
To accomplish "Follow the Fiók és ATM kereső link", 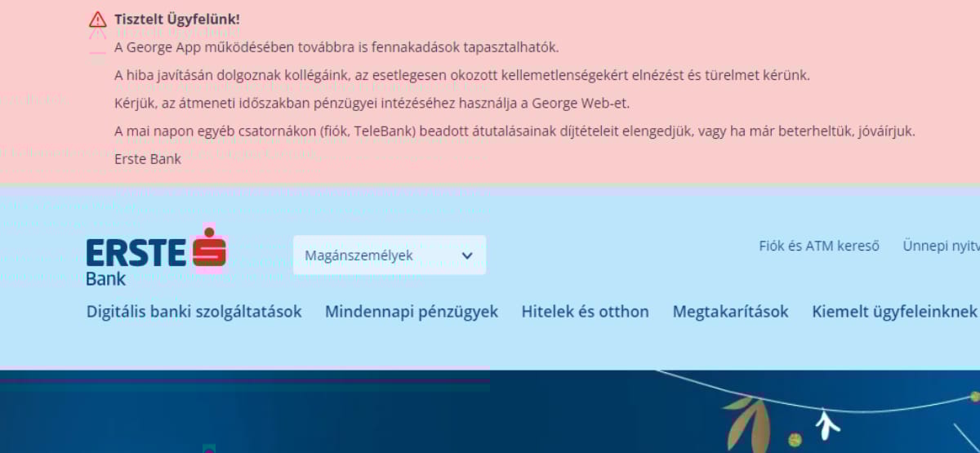I will point(819,246).
